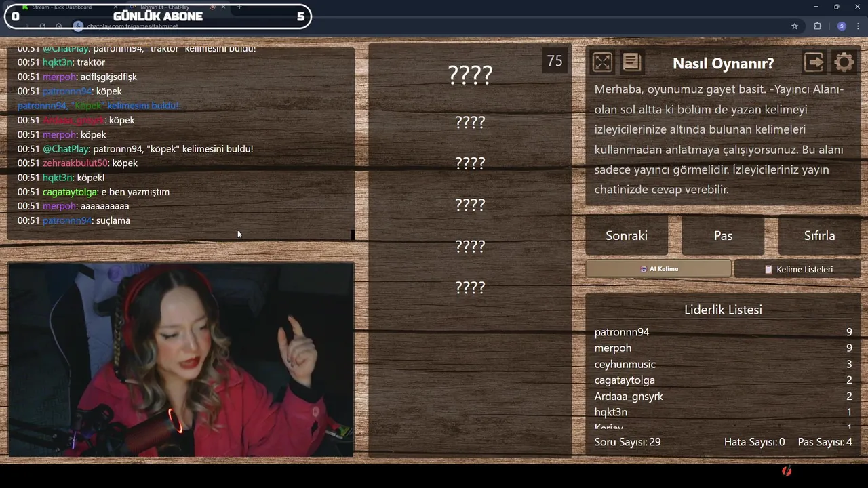Click chat message 'hqkt3n: traktör'
The image size is (868, 488).
point(61,62)
